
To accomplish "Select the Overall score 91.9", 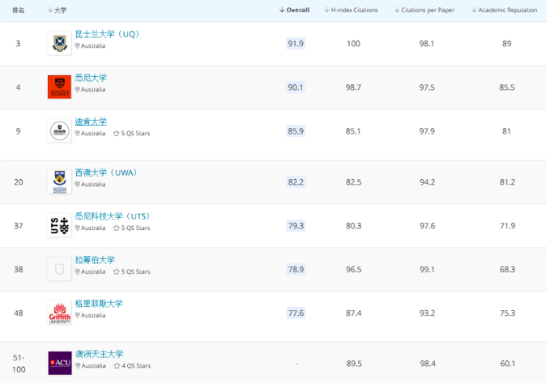I will (296, 43).
